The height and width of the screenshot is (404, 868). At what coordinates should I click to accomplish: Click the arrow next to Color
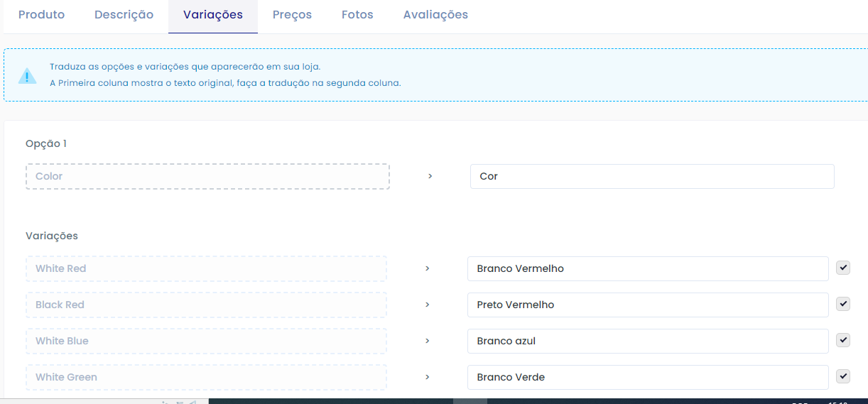430,176
